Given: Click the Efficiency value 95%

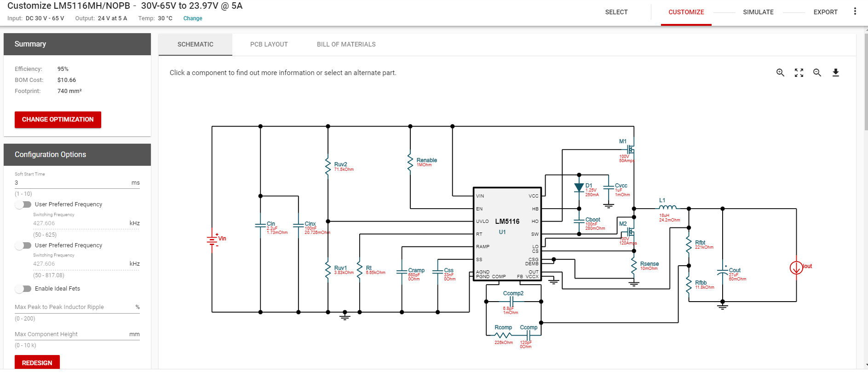Looking at the screenshot, I should tap(63, 69).
